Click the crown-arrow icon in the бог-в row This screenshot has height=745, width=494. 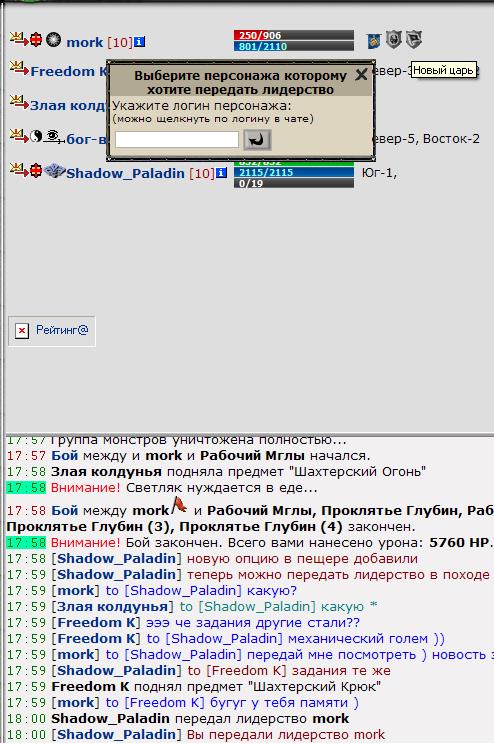(x=19, y=136)
